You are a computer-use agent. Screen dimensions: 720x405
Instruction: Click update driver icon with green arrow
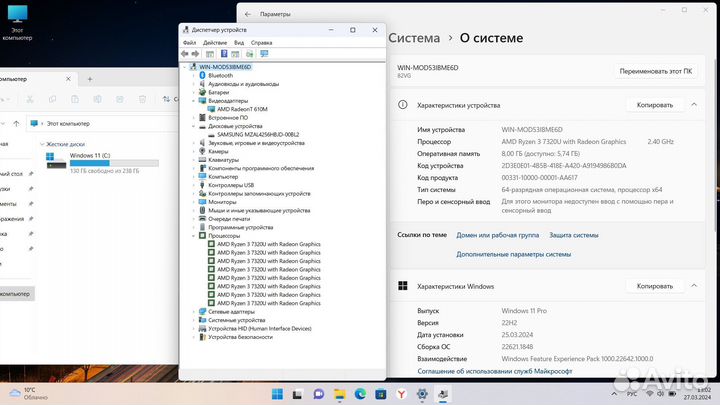pos(249,54)
